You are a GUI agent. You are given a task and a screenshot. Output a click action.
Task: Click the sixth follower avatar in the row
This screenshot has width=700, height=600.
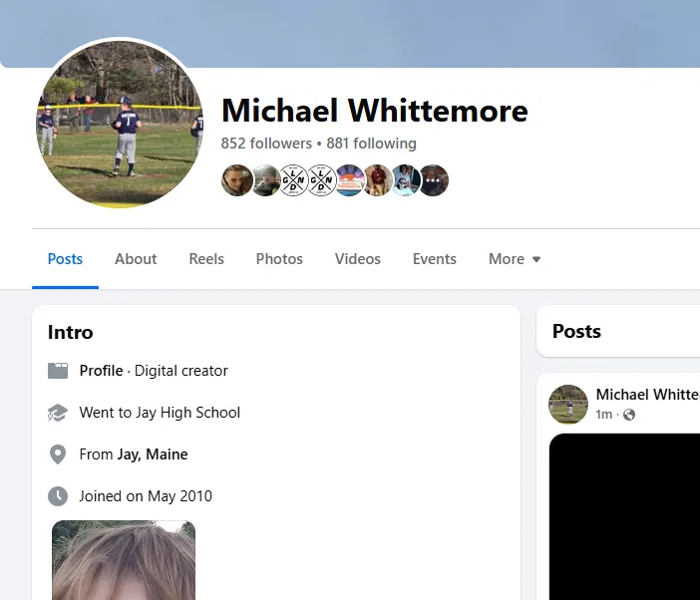pos(378,180)
